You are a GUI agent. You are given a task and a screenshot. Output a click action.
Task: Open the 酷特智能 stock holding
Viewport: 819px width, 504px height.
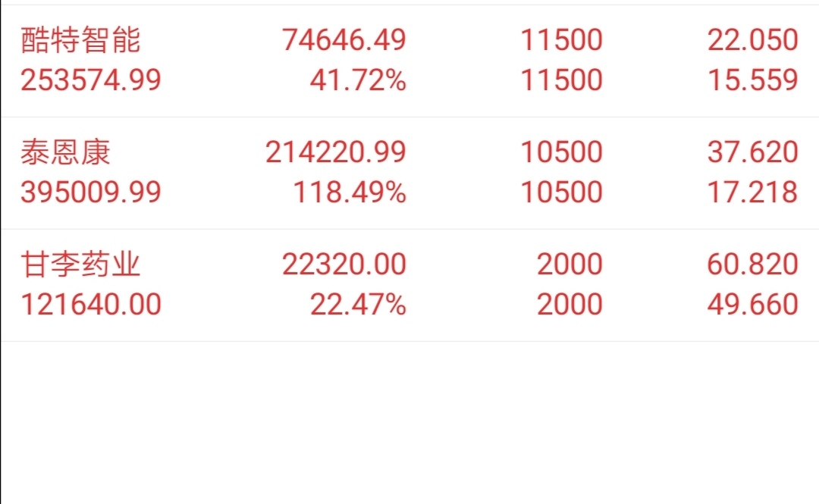coord(409,61)
